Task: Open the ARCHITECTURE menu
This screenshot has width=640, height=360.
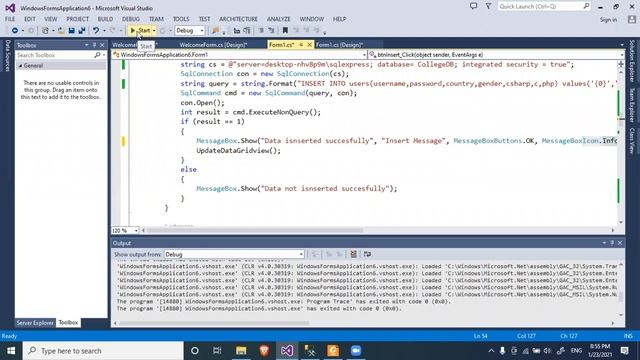Action: [x=238, y=19]
